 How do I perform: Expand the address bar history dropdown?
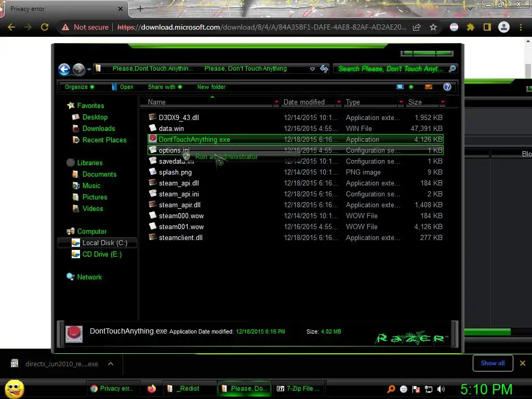click(x=312, y=69)
